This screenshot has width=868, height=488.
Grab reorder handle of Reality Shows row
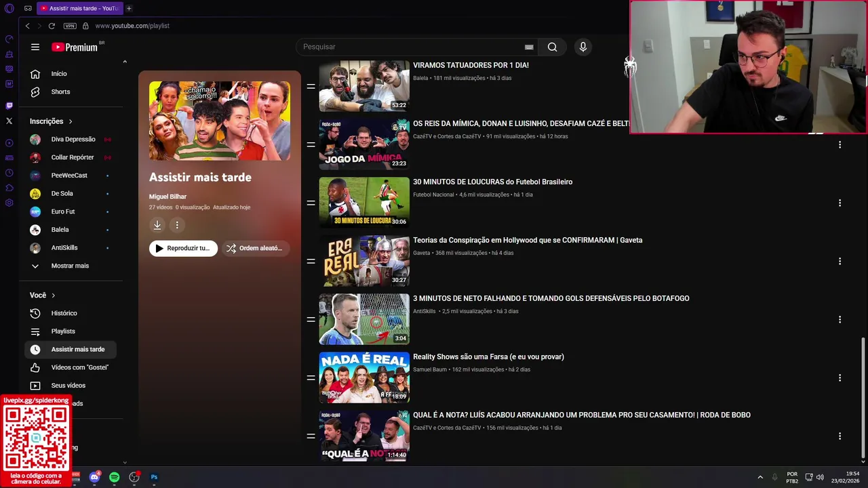coord(311,378)
